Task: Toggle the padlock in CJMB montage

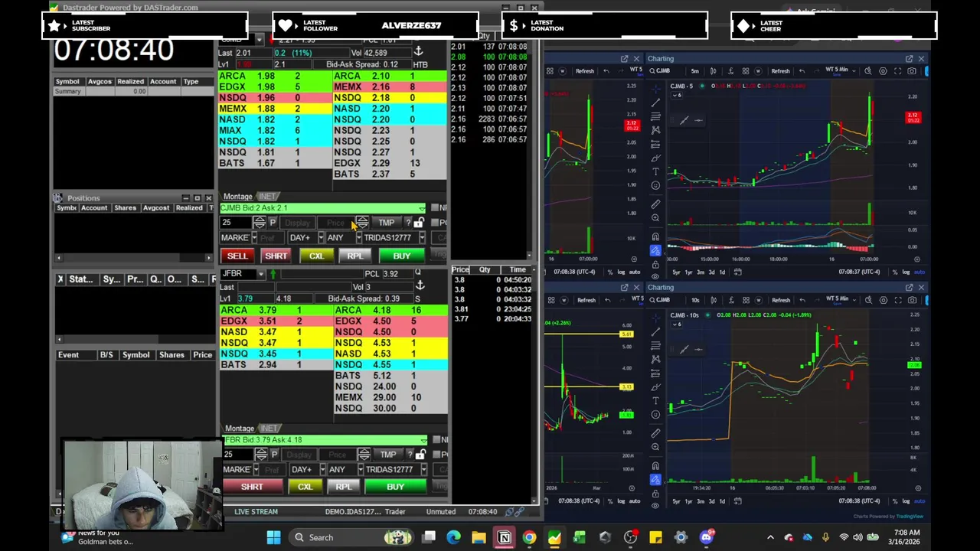Action: click(419, 223)
